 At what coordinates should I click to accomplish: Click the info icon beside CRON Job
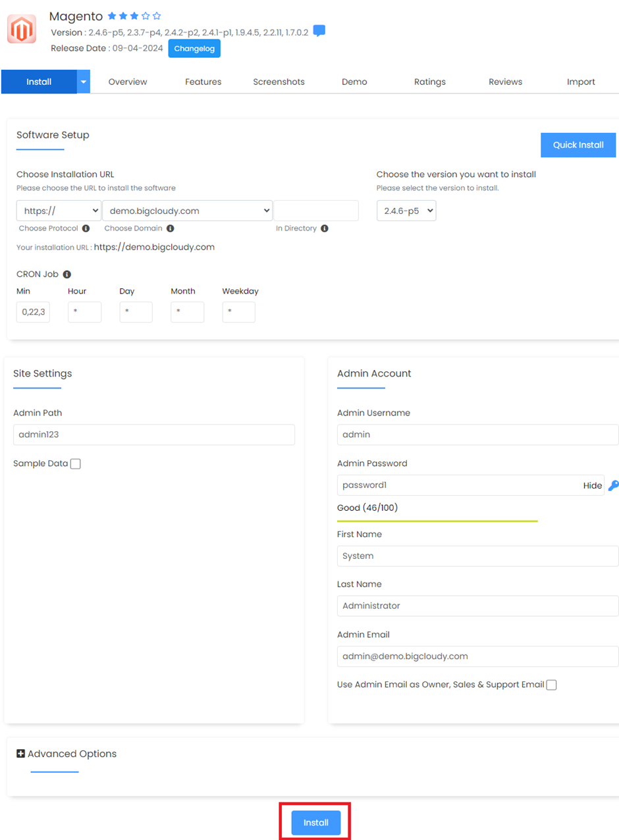click(x=65, y=275)
